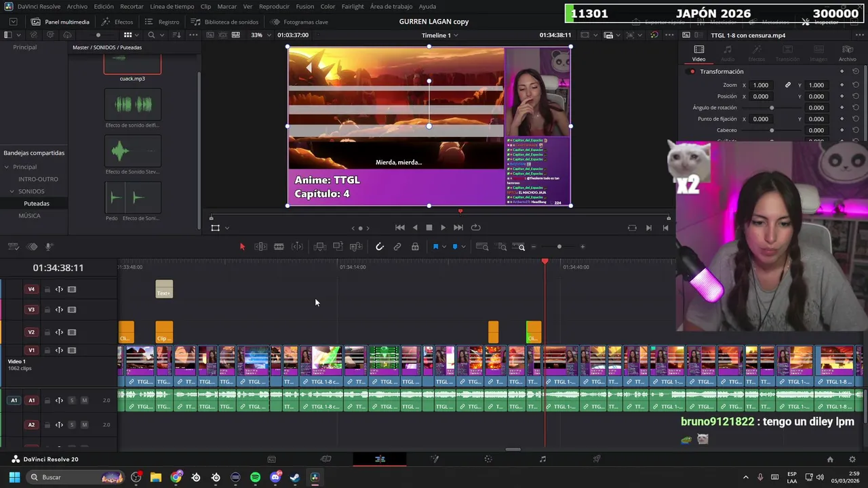
Task: Reset the Posición parameter
Action: [x=856, y=96]
